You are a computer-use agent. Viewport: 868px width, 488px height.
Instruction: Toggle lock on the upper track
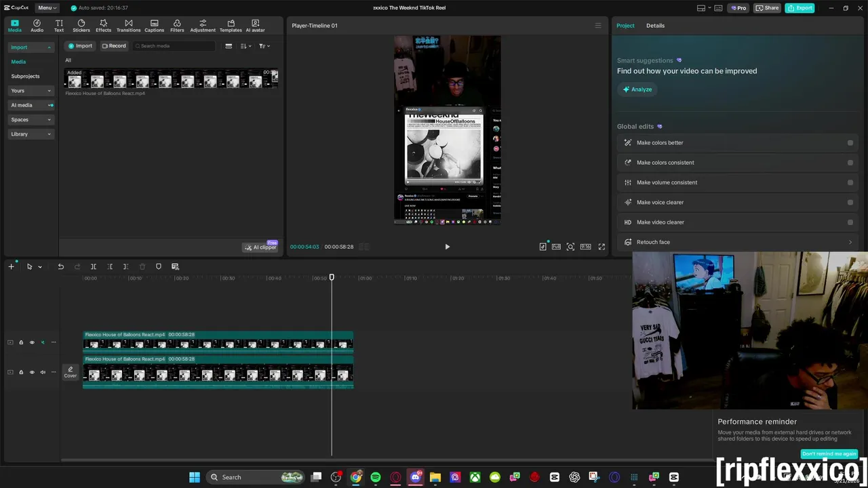pos(21,342)
